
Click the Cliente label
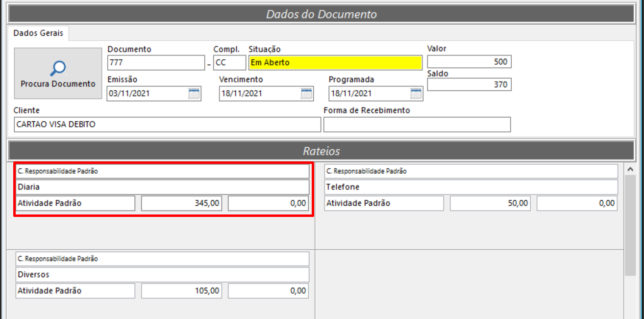coord(26,110)
